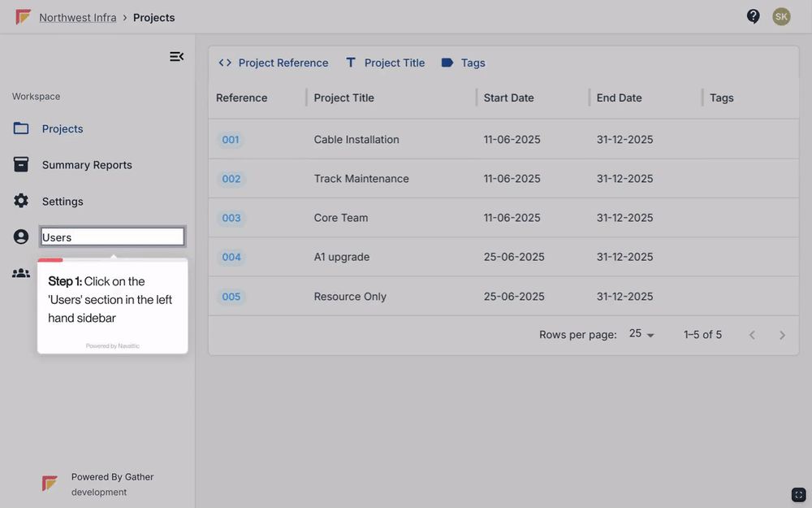Click the Tags column header

pyautogui.click(x=721, y=98)
